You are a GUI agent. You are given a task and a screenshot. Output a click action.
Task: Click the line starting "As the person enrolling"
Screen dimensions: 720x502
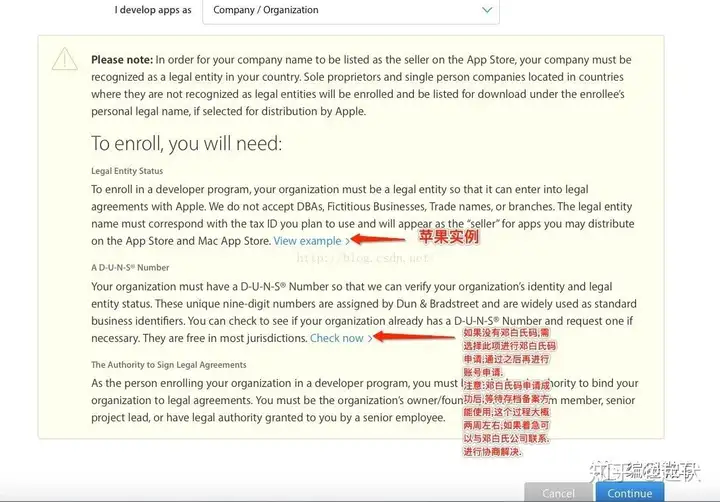365,383
